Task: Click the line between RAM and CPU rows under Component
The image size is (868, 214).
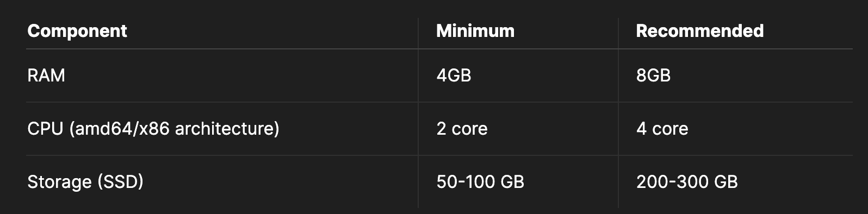Action: pos(222,102)
